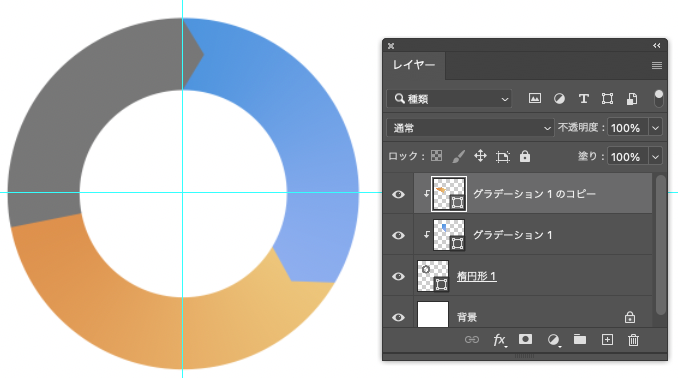Filter layers by shape layer icon
The height and width of the screenshot is (378, 678).
click(x=607, y=99)
